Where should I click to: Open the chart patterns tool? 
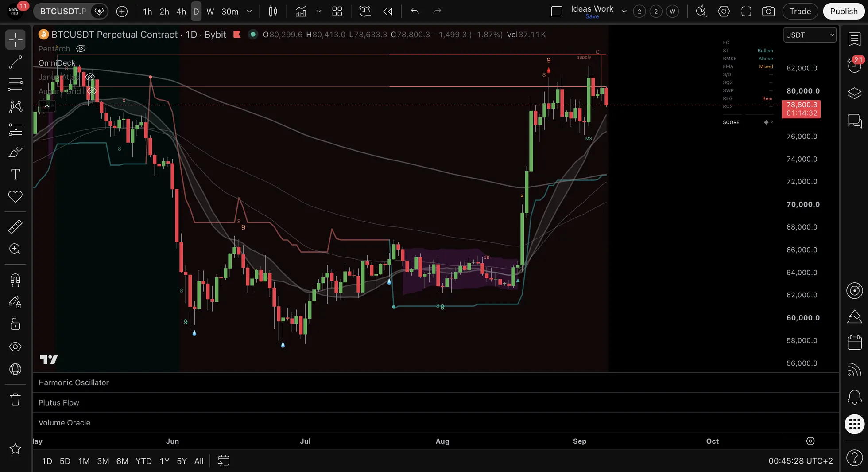(x=15, y=106)
